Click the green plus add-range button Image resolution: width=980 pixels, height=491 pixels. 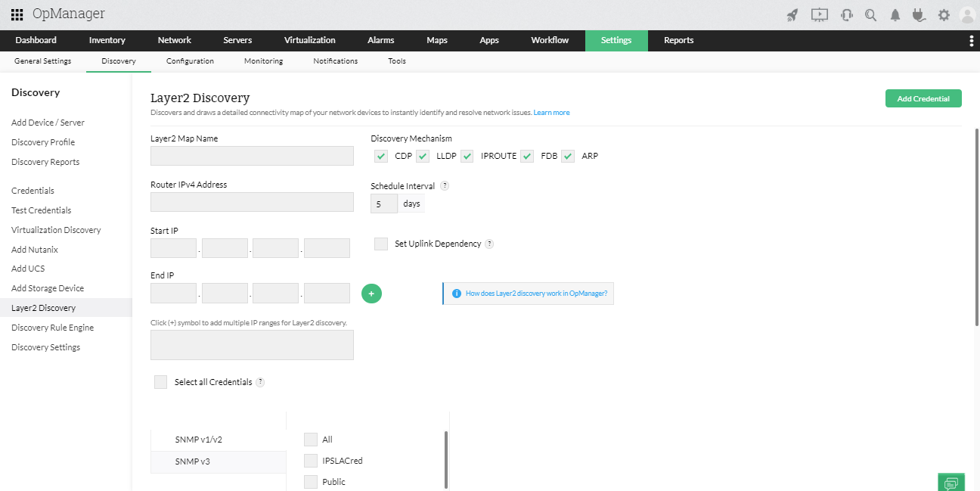(x=371, y=293)
